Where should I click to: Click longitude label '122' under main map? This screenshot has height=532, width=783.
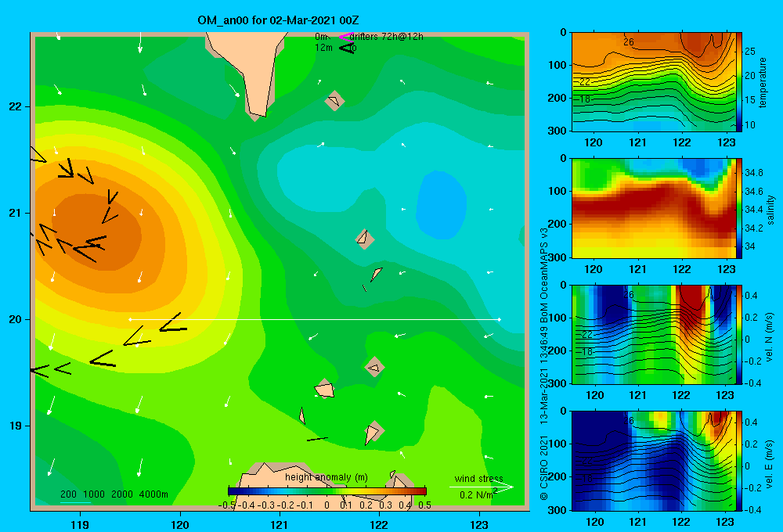click(x=380, y=524)
